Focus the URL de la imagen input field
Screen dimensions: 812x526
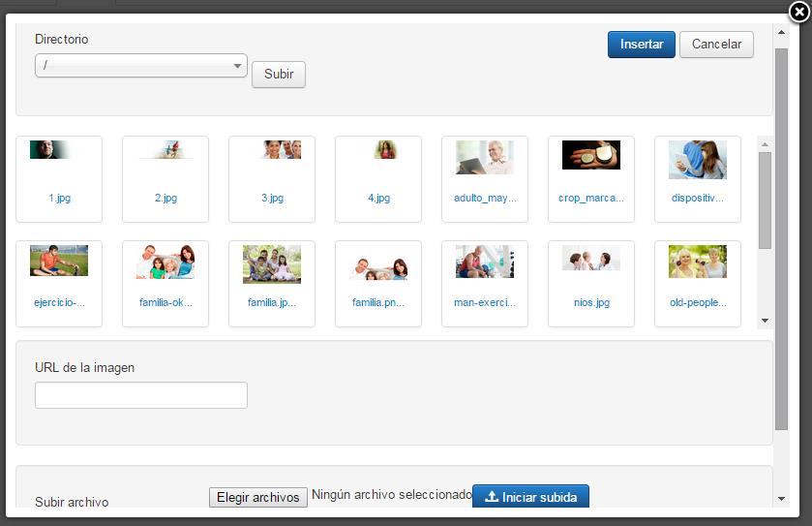[x=141, y=395]
